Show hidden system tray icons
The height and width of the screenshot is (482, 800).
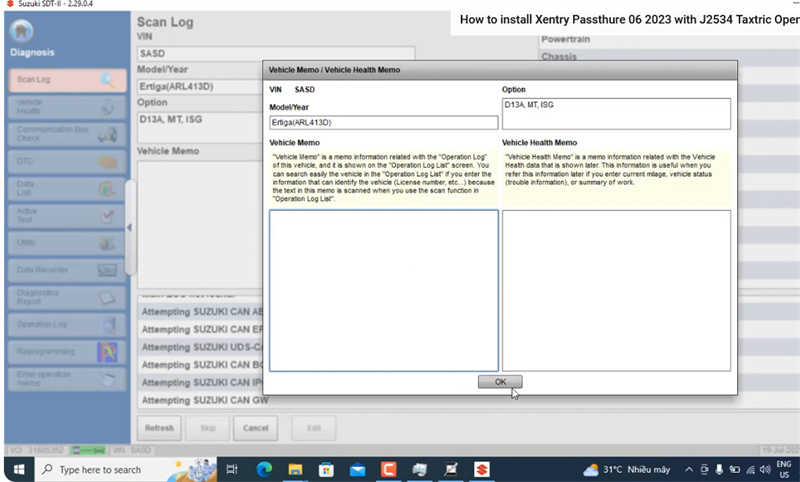click(689, 469)
